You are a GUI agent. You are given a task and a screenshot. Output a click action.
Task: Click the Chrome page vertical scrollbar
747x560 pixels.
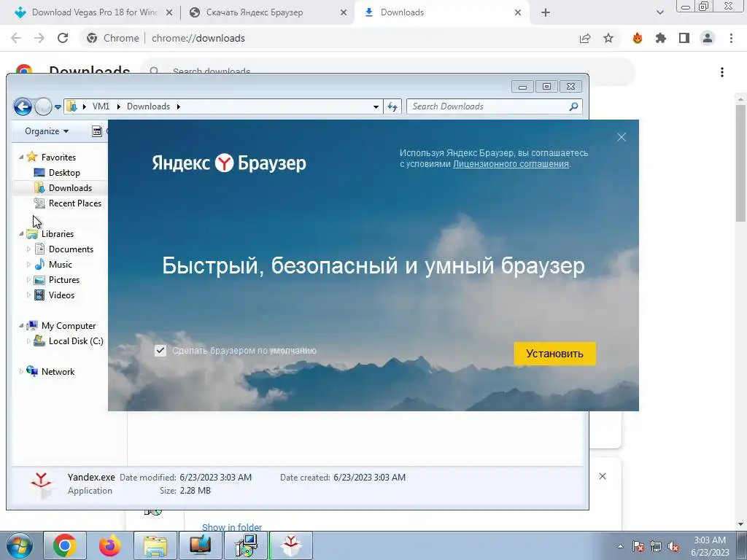(x=740, y=162)
